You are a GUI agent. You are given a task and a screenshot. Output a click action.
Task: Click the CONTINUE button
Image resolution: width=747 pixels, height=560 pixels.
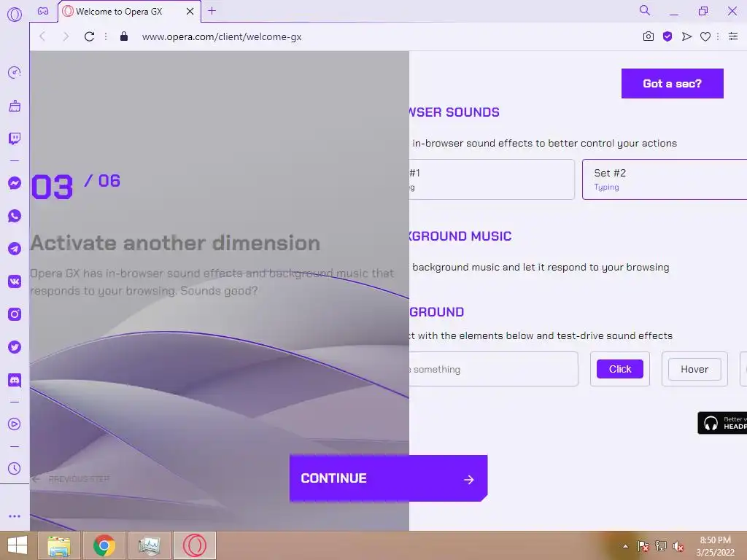point(388,478)
